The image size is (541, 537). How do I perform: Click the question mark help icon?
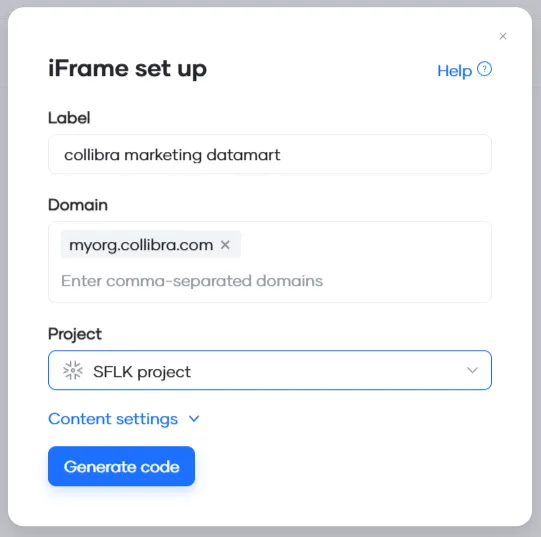coord(484,69)
